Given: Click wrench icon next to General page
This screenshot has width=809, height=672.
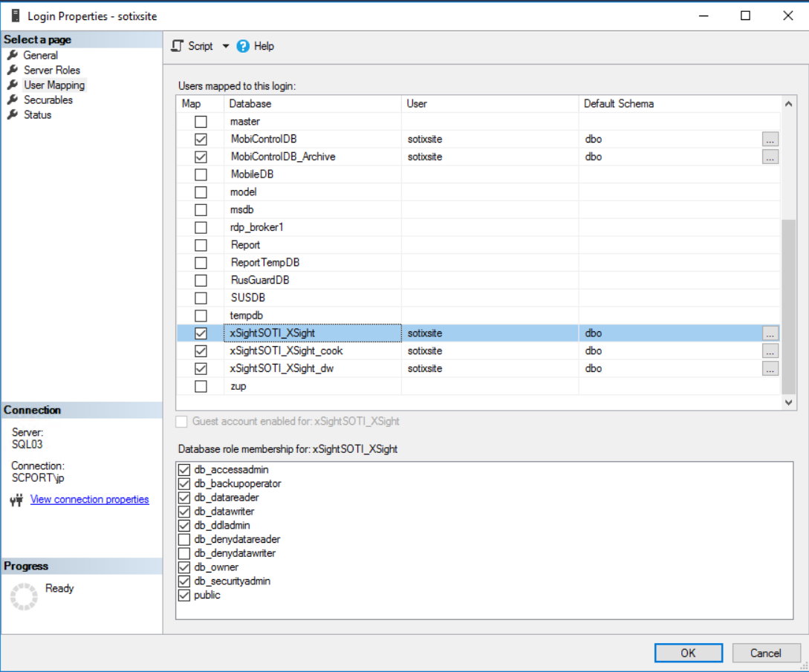Looking at the screenshot, I should pyautogui.click(x=13, y=55).
